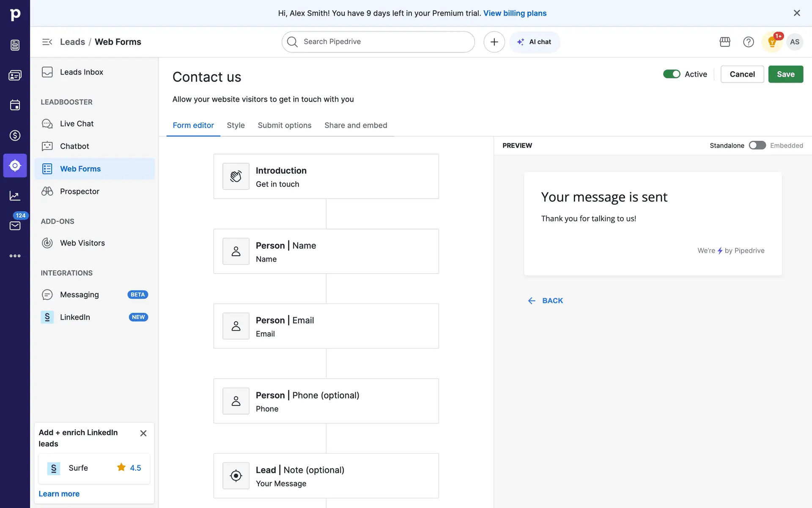
Task: Open the Activities calendar icon in sidebar
Action: (x=15, y=105)
